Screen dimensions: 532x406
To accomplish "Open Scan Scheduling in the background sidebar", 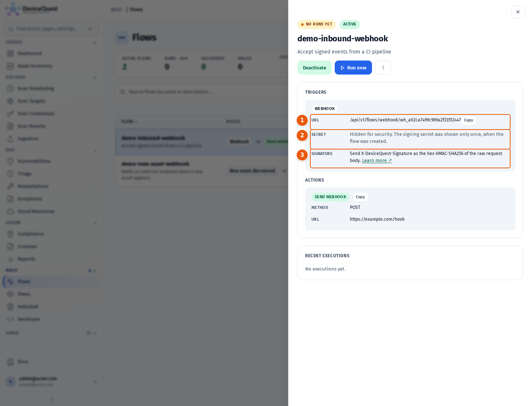I will tap(51, 89).
